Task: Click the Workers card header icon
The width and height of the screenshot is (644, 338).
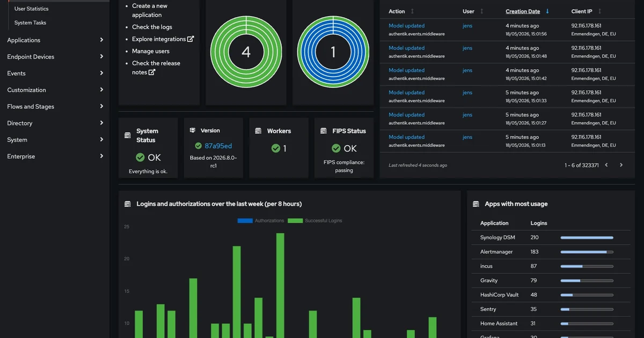Action: click(x=258, y=131)
